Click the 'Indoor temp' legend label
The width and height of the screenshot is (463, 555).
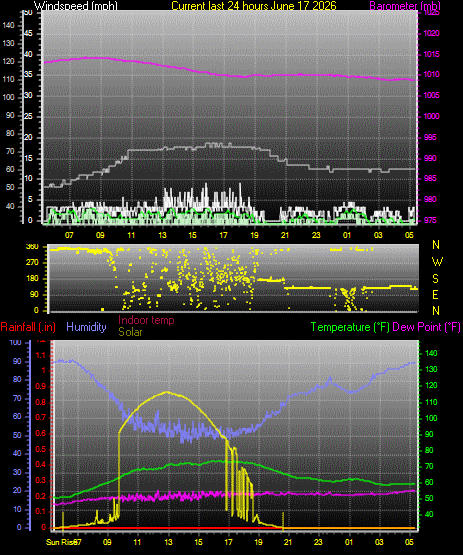pos(146,320)
